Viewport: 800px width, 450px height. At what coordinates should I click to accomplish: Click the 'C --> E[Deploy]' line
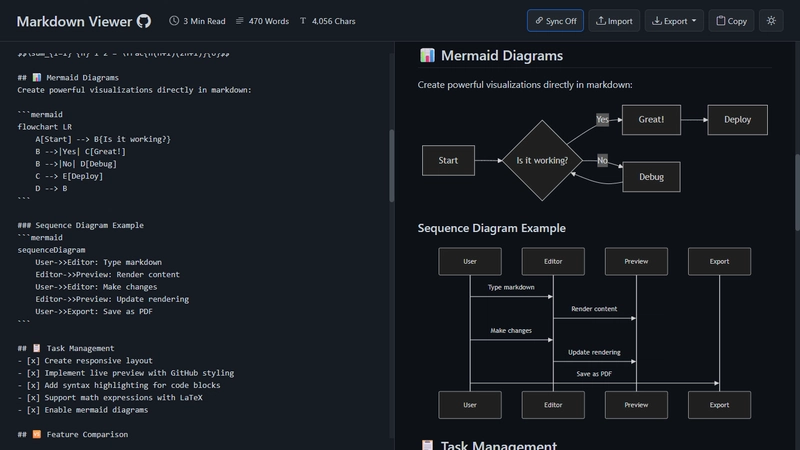(69, 176)
